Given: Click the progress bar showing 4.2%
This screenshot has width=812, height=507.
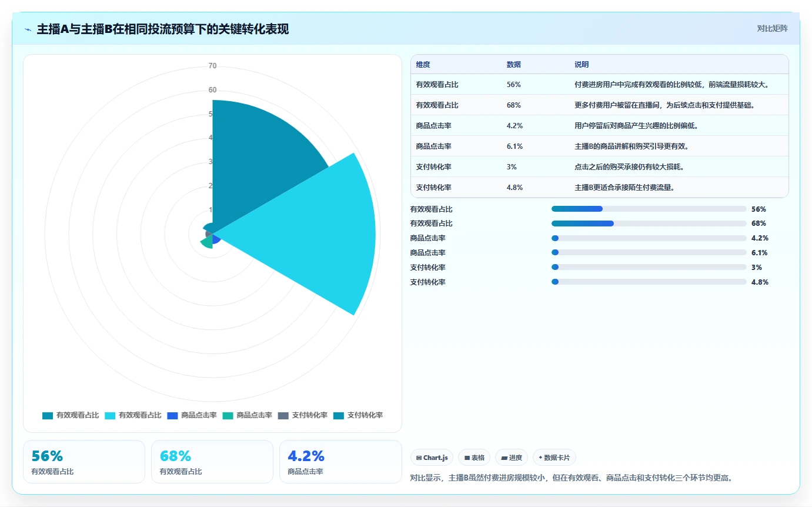Looking at the screenshot, I should (649, 238).
